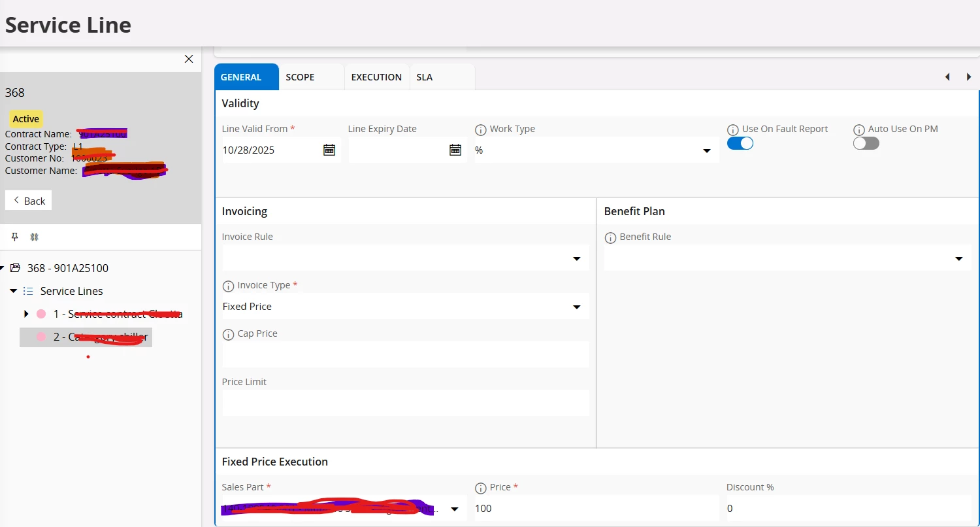Screen dimensions: 980x527
Task: Open calendar picker for Line Expiry Date
Action: coord(455,150)
